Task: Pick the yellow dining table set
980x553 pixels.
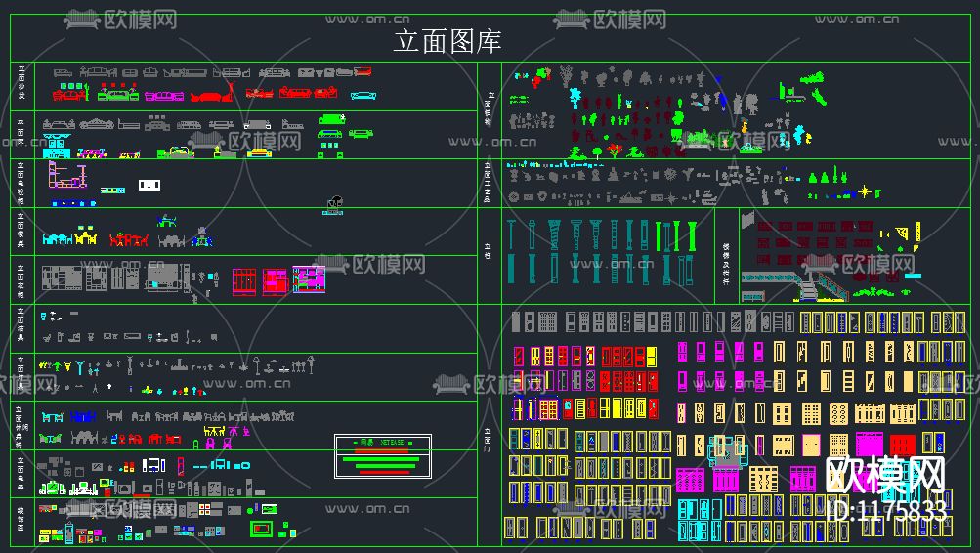Action: click(86, 236)
